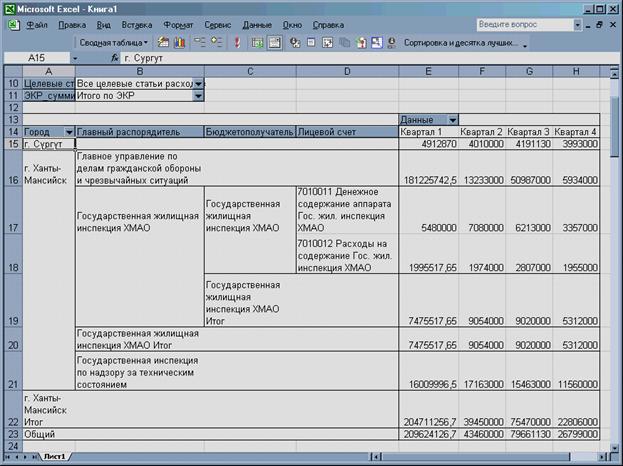The height and width of the screenshot is (466, 623).
Task: Open the Данные menu
Action: (257, 25)
